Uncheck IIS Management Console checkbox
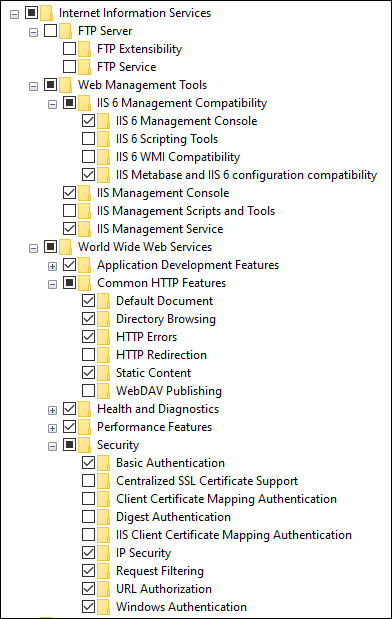The width and height of the screenshot is (392, 619). 69,192
